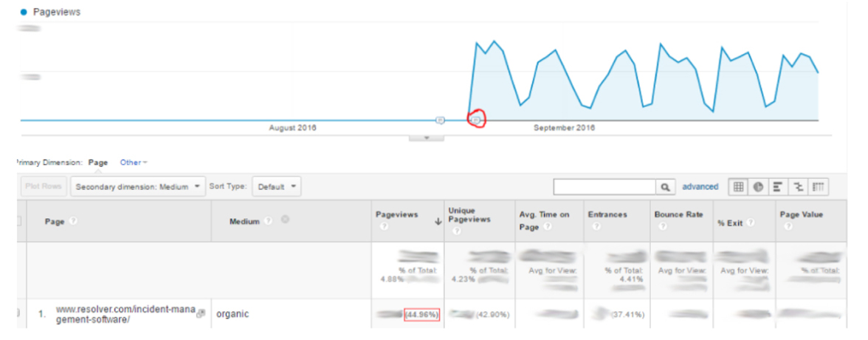Click the advanced filter link

[700, 187]
